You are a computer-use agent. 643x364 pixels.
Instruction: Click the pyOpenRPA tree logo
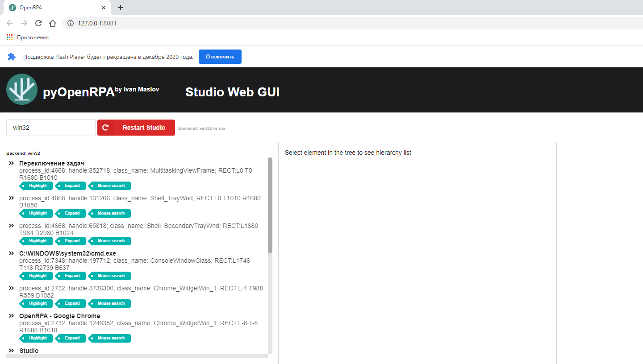point(22,89)
